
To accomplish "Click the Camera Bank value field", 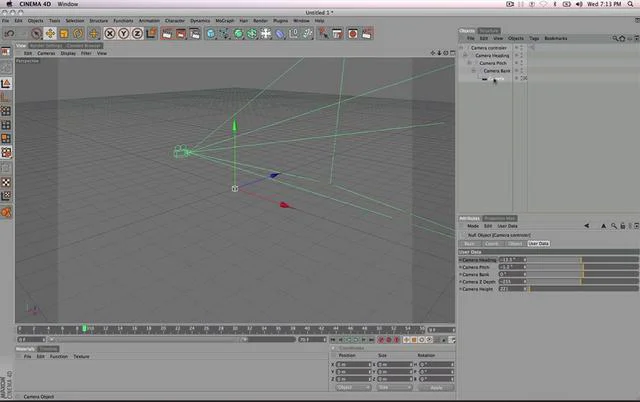I will [x=511, y=274].
